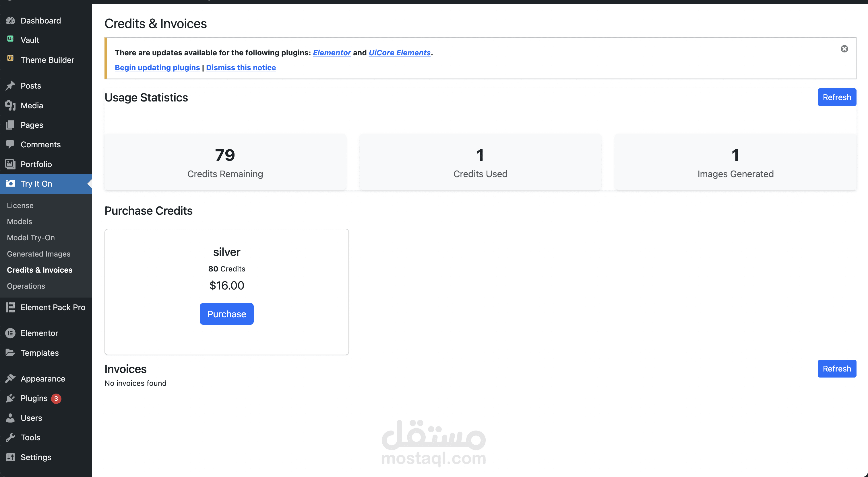Click the Posts pushpin icon

tap(10, 85)
